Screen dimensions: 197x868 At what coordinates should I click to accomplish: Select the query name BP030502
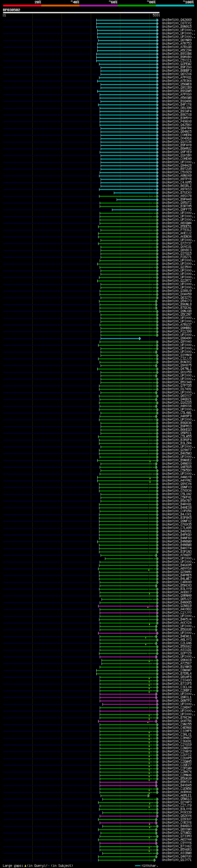(x=11, y=10)
